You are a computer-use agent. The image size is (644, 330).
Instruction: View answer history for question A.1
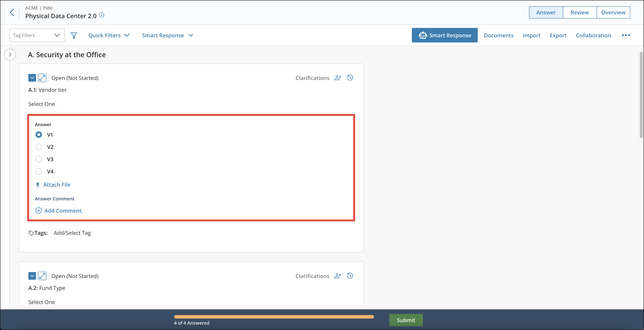(350, 78)
